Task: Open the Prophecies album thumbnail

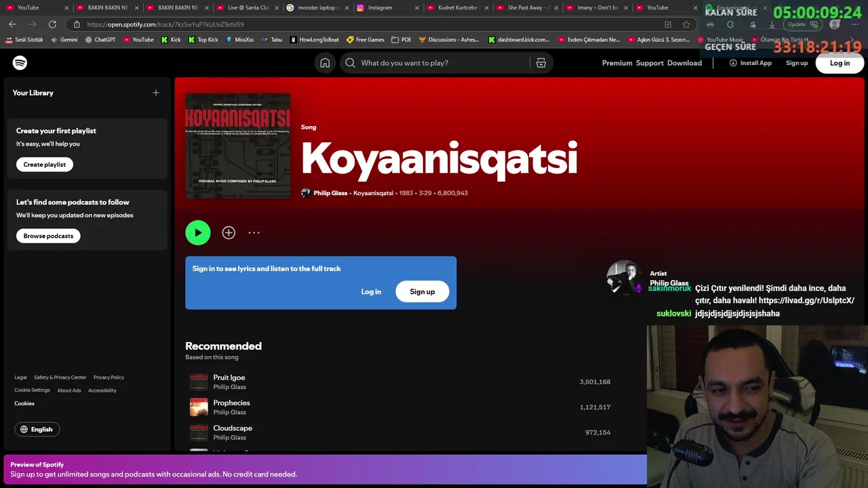Action: pos(199,407)
